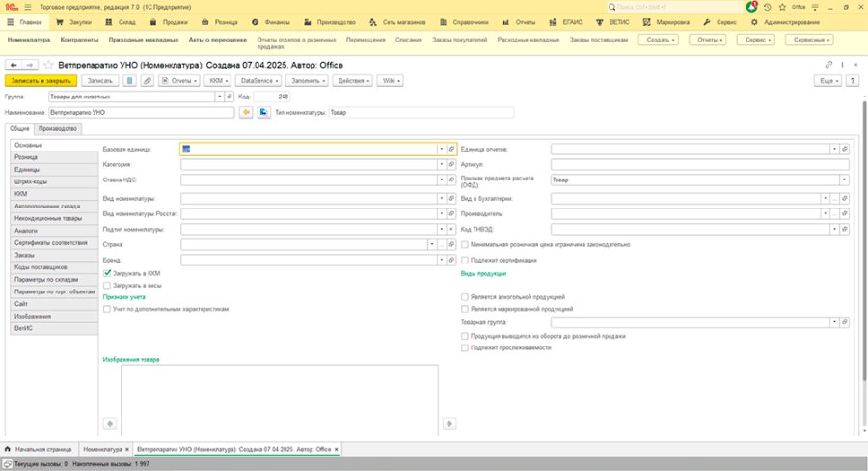
Task: Check Продукция выводится из оборота до розничной продажи
Action: tap(465, 336)
